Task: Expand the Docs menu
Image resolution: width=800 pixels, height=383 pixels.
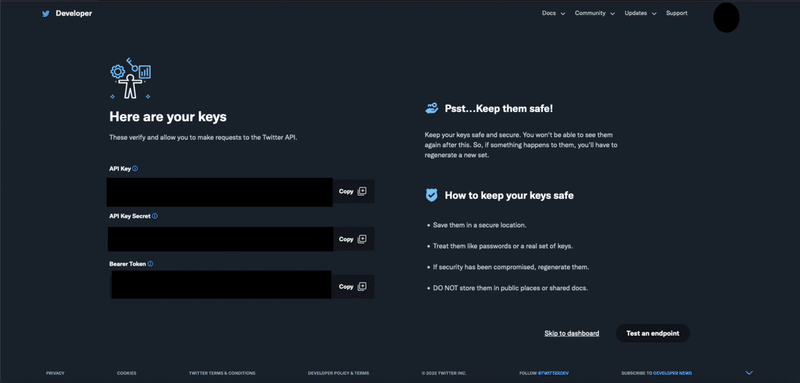Action: point(553,13)
